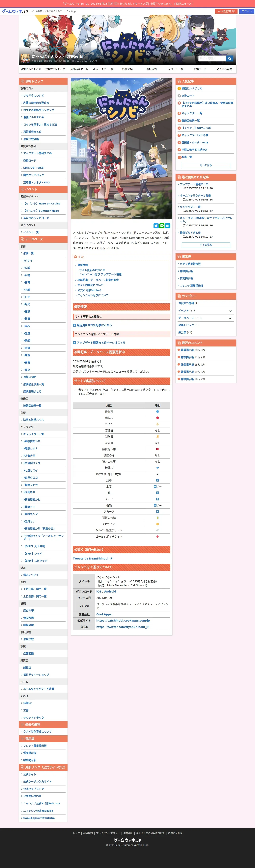Open 公式クーポン入力サイト external link
The width and height of the screenshot is (255, 868).
[37, 782]
